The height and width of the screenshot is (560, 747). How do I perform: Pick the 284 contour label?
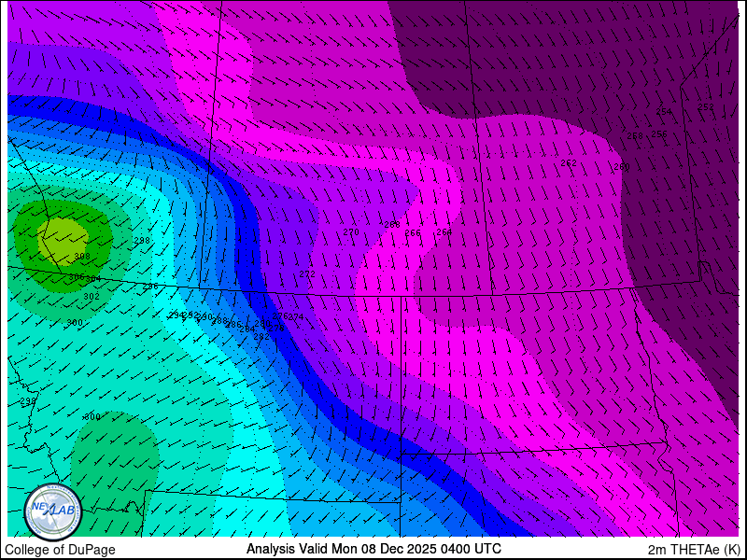[x=247, y=329]
